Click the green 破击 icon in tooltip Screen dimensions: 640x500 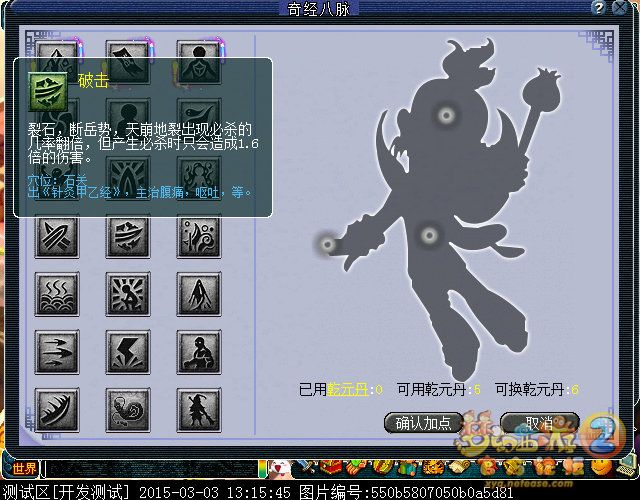[x=48, y=92]
